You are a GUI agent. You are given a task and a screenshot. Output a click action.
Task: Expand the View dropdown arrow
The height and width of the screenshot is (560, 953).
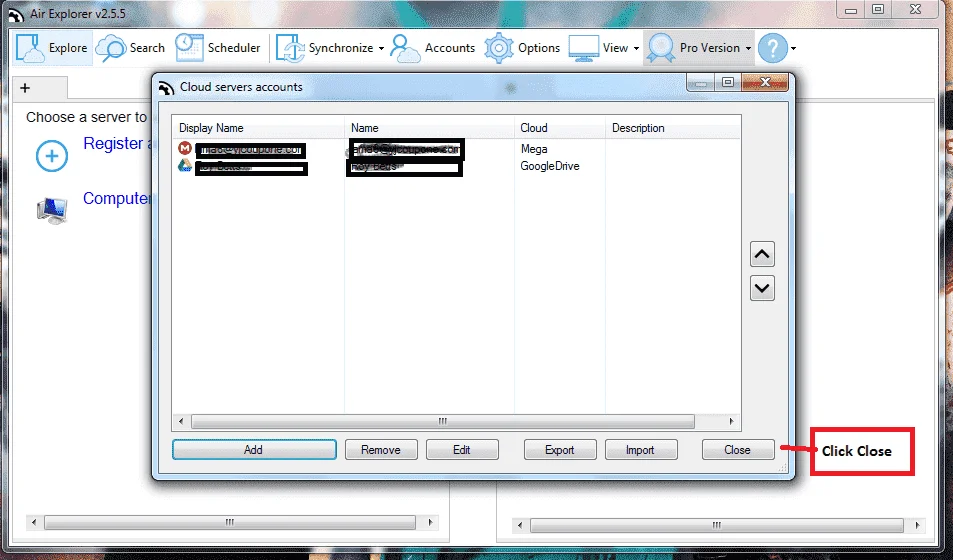(636, 49)
